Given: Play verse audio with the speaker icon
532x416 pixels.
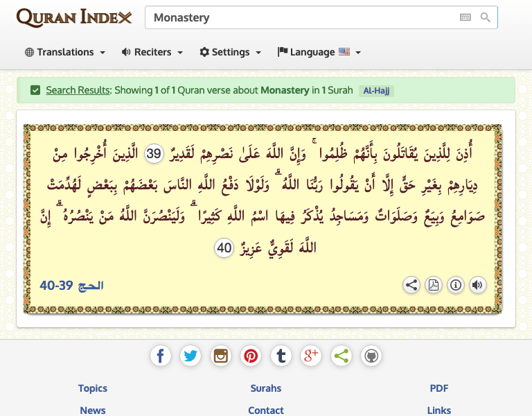Looking at the screenshot, I should click(477, 285).
